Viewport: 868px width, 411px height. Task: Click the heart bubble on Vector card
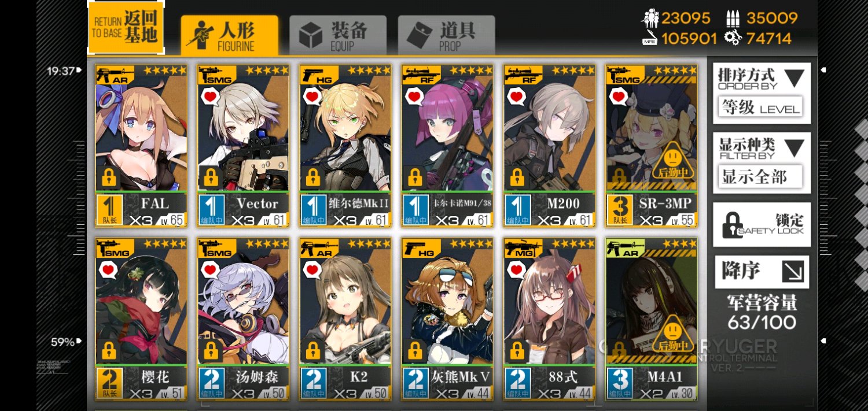coord(210,96)
